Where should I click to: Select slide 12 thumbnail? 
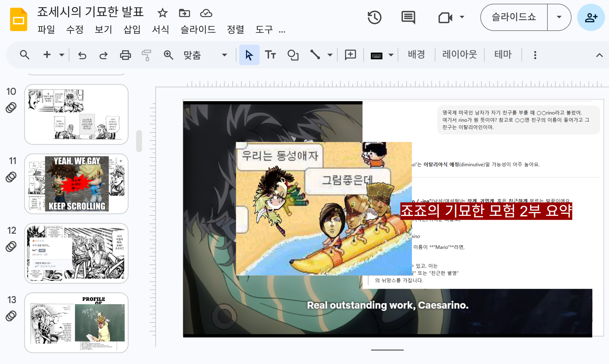[76, 253]
